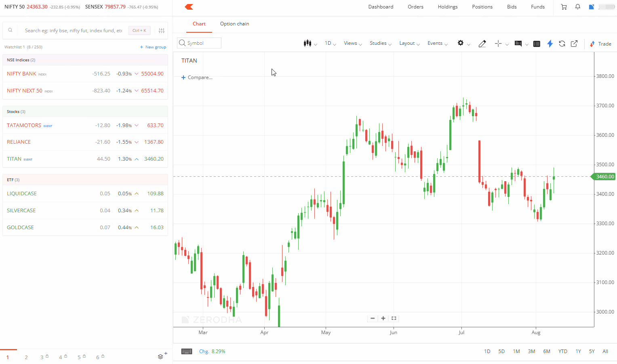Click the watchlist filter settings icon
Screen dimensions: 617x364
(162, 31)
